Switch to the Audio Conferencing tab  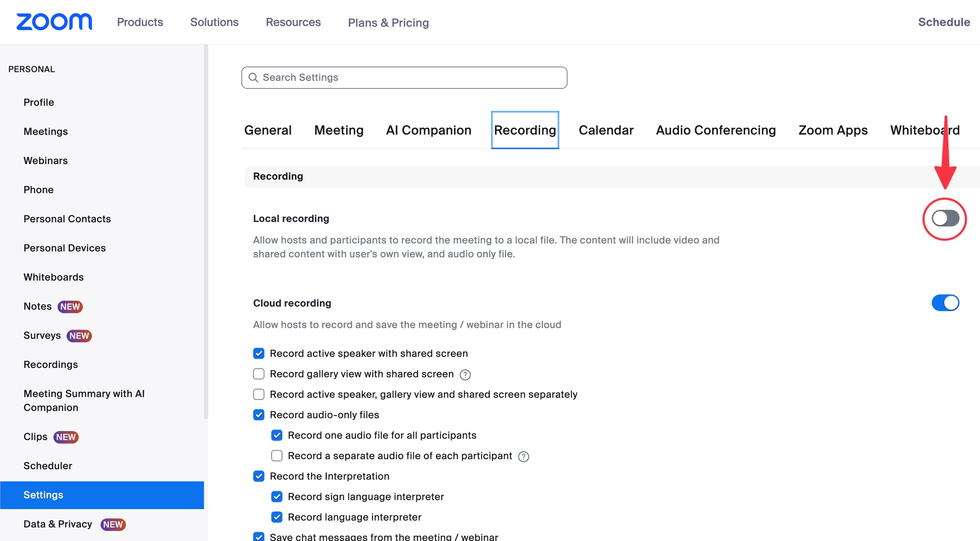715,130
